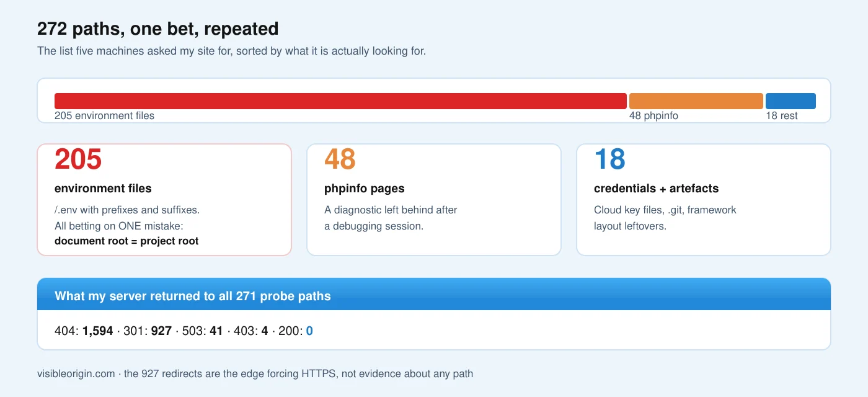Click 'A diagnostic left behind after' line
The height and width of the screenshot is (397, 868).
click(391, 210)
